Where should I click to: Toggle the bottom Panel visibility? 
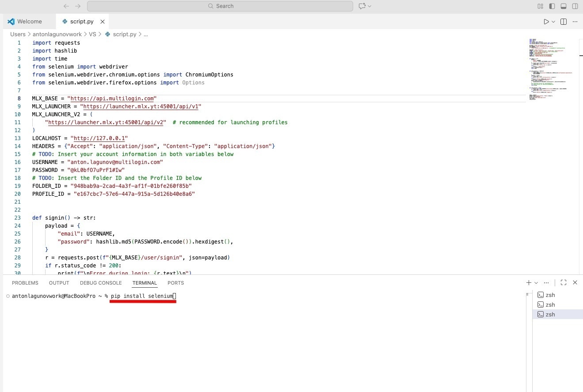tap(564, 6)
